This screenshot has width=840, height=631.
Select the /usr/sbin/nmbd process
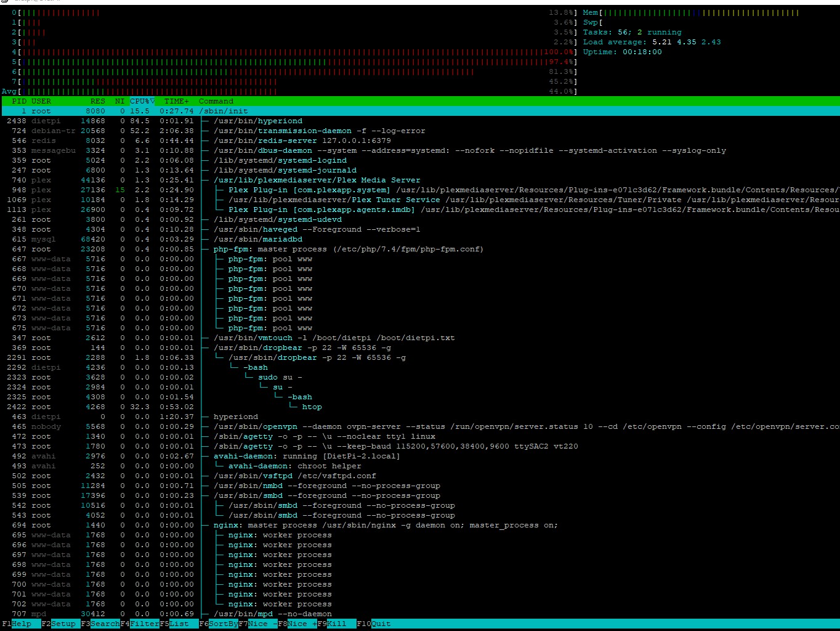click(420, 486)
